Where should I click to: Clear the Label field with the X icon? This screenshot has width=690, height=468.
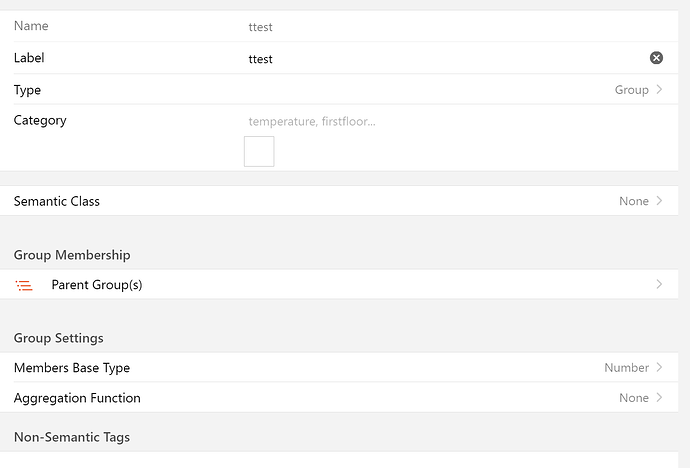pyautogui.click(x=656, y=58)
